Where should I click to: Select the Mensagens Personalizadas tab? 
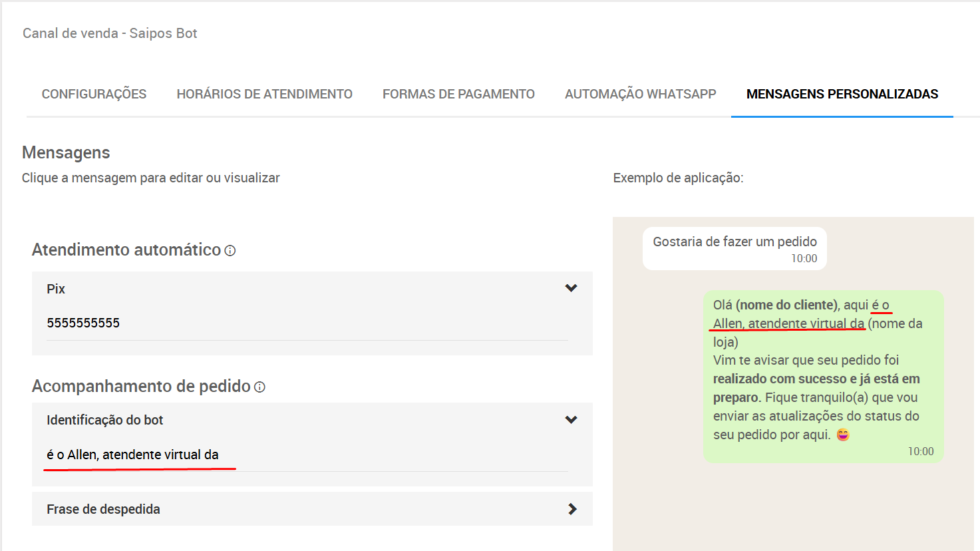pyautogui.click(x=842, y=94)
